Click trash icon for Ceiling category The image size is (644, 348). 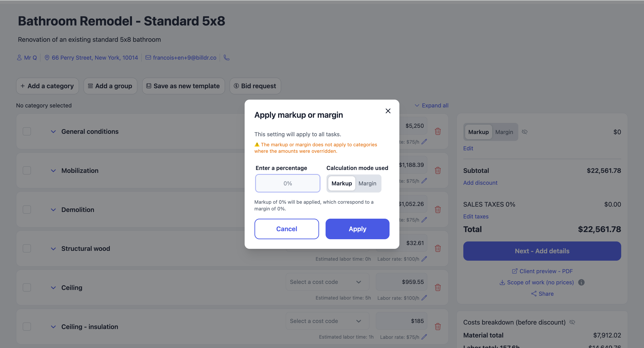point(438,287)
